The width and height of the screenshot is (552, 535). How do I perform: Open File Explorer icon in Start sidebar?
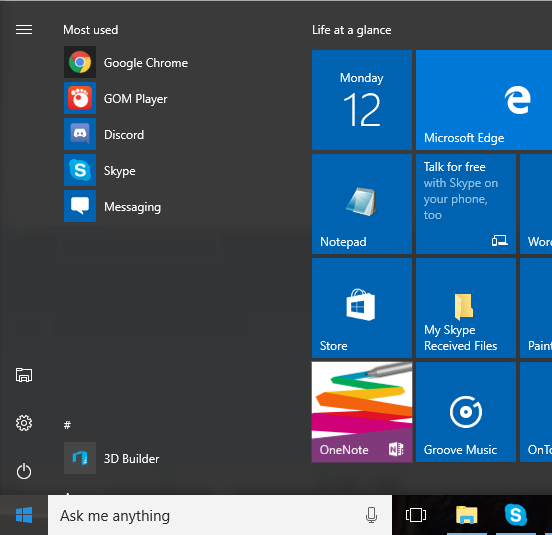[x=24, y=375]
